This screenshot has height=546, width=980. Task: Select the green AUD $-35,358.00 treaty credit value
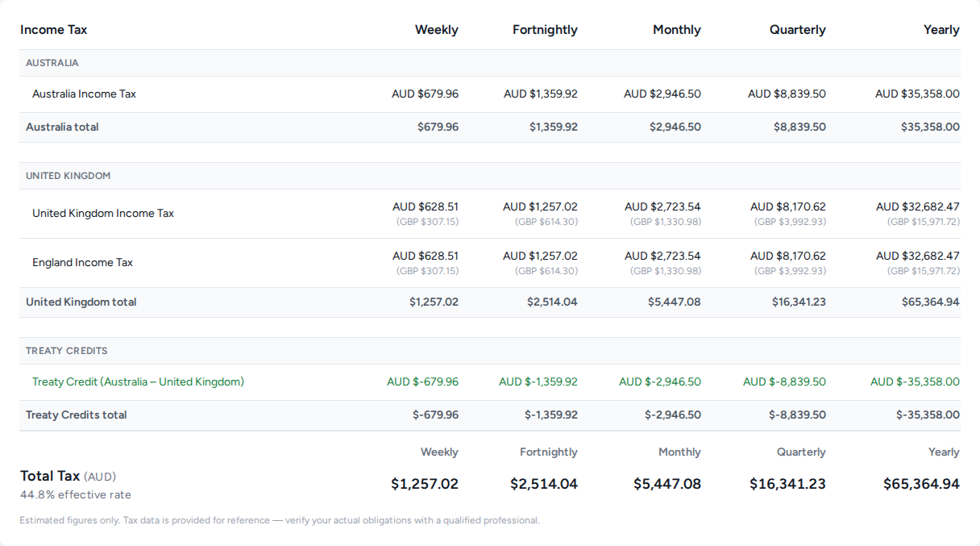pyautogui.click(x=915, y=382)
